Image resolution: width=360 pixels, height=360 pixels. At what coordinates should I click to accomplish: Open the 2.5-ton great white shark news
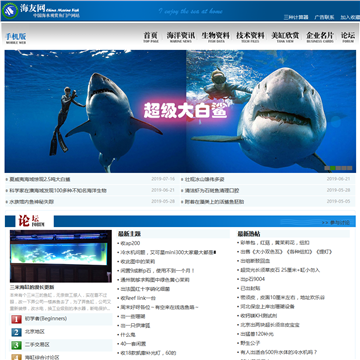[x=40, y=179]
